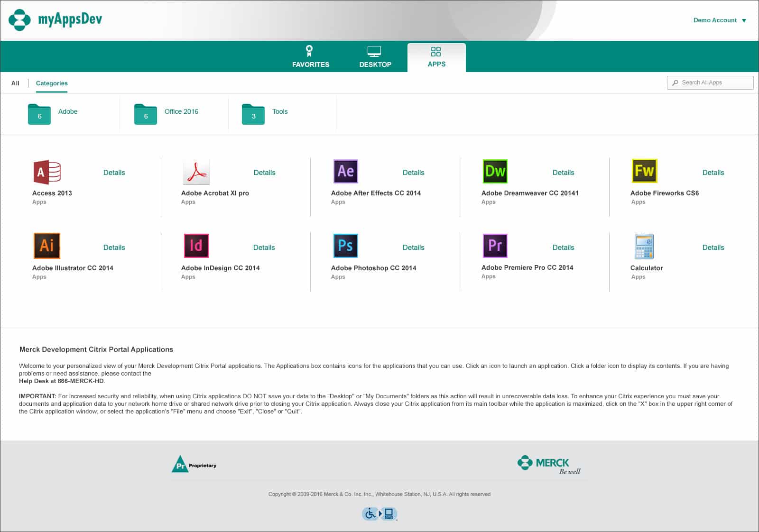The height and width of the screenshot is (532, 759).
Task: Click the Adobe Illustrator CC 2014 name
Action: click(x=73, y=268)
